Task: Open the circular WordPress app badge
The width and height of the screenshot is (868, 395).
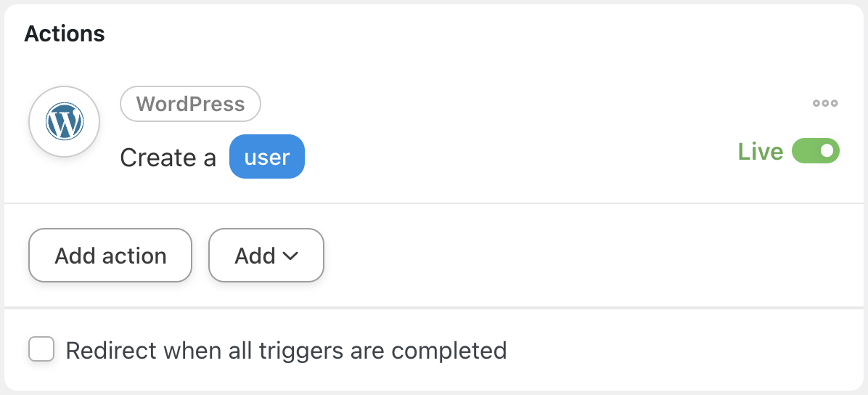Action: 64,121
